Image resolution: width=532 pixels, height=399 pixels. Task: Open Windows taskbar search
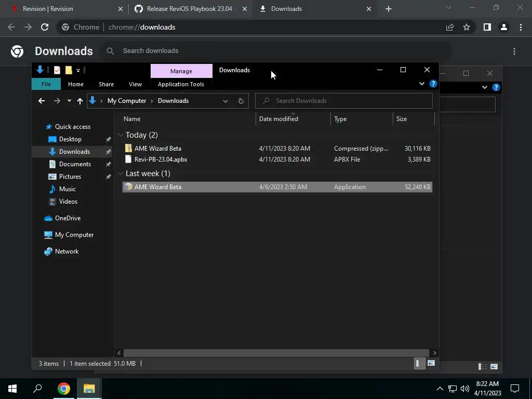coord(37,388)
